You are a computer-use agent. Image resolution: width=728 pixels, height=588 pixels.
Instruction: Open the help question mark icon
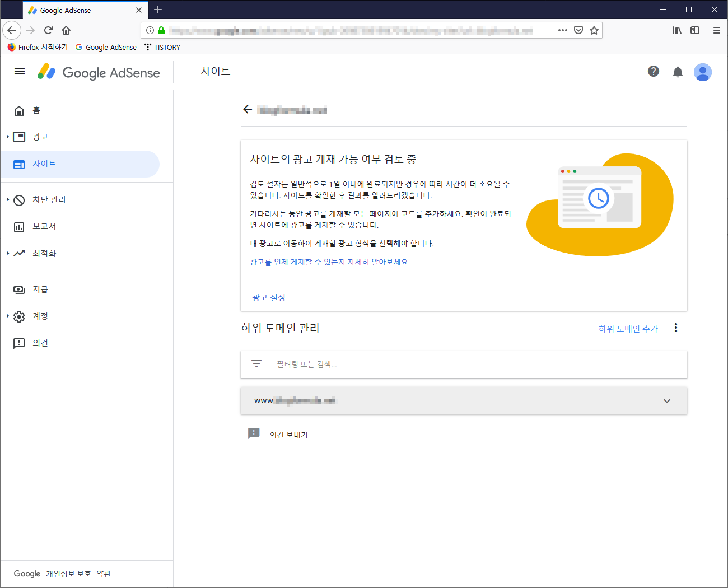click(x=654, y=71)
